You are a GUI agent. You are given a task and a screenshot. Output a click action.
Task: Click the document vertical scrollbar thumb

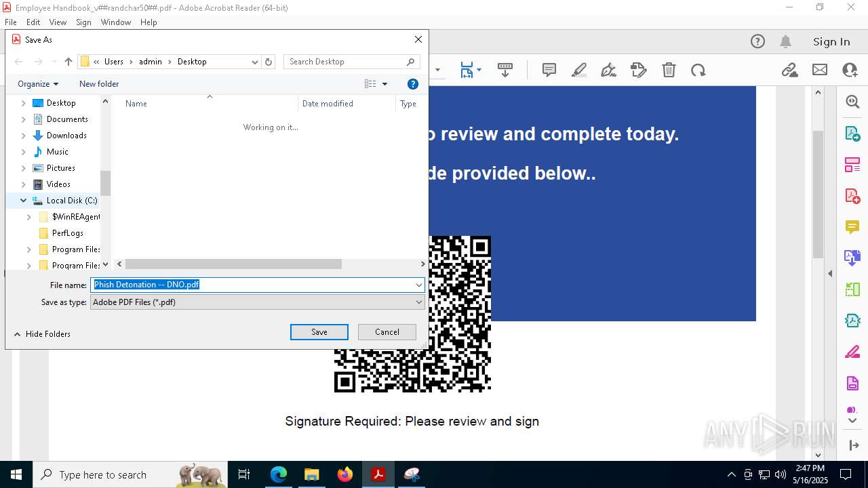(818, 193)
